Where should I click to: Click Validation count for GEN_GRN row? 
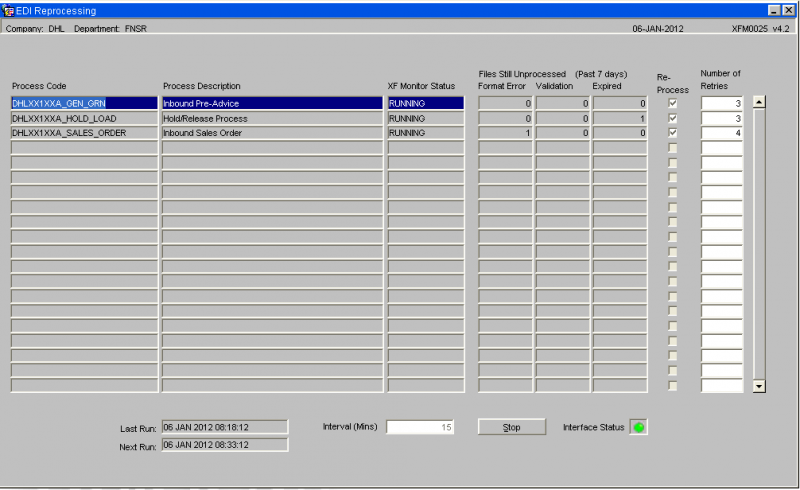(563, 103)
